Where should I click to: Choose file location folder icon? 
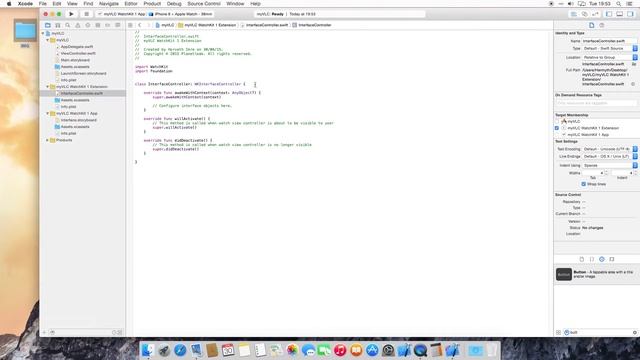pyautogui.click(x=634, y=64)
